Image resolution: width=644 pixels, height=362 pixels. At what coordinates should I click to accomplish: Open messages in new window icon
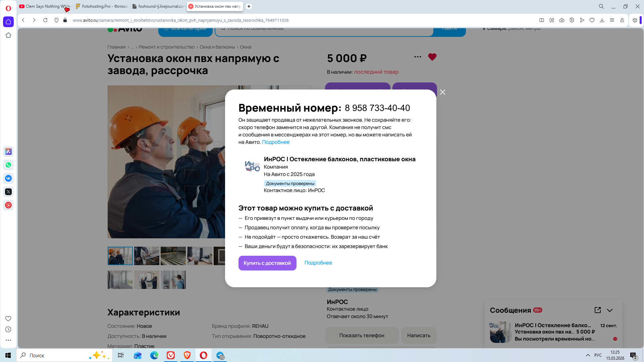tap(597, 310)
